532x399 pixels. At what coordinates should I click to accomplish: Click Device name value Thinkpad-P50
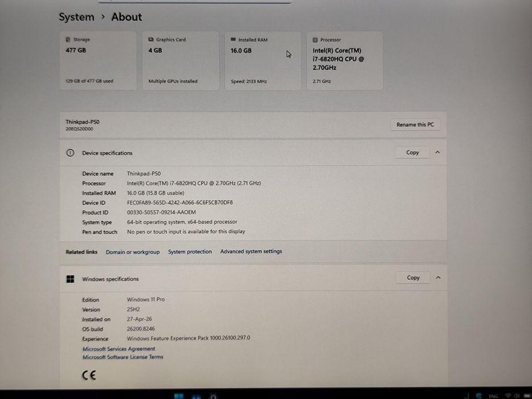coord(144,173)
